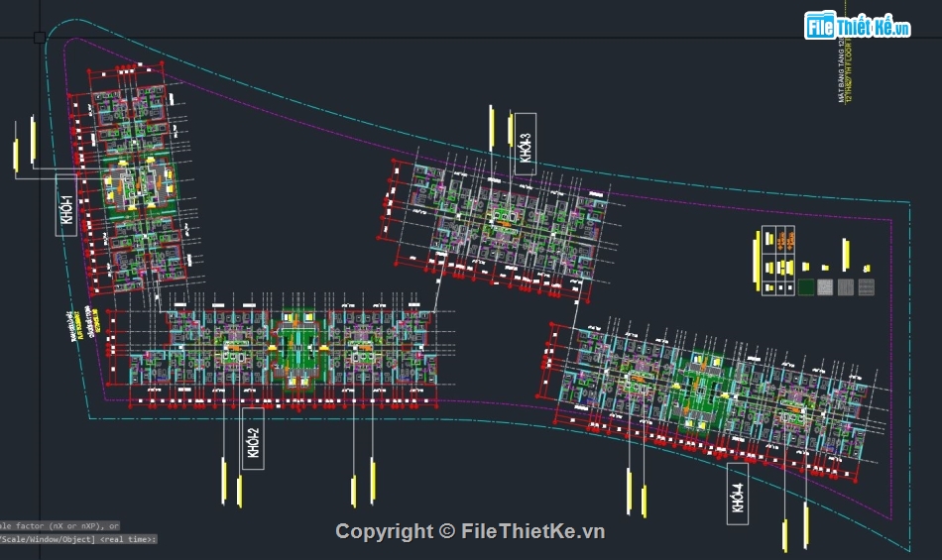Screen dimensions: 942x560
Task: Click the 'factor (nX or nXP), or' command history line
Action: click(60, 525)
